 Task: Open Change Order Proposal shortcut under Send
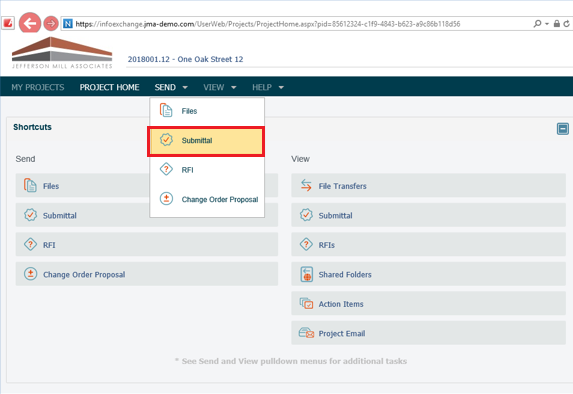pos(147,274)
